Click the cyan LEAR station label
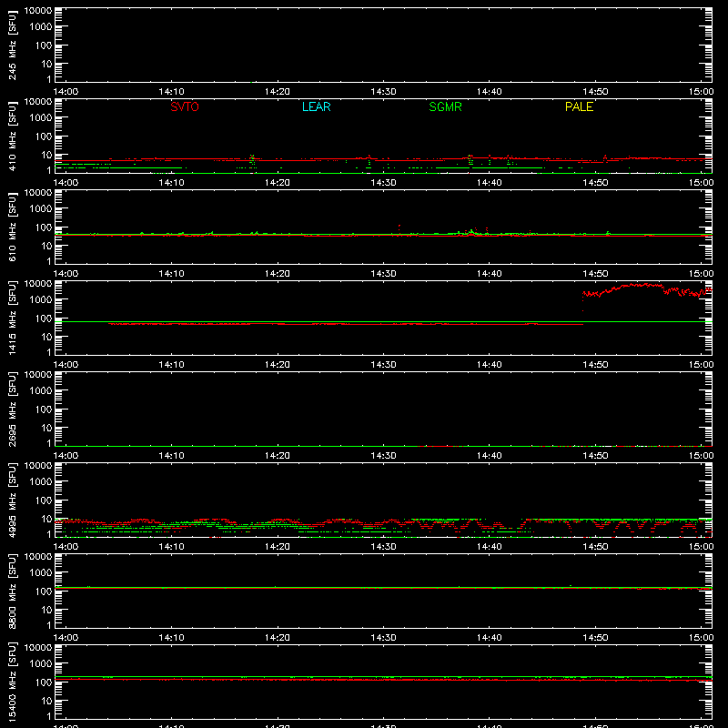This screenshot has width=728, height=728. (x=316, y=106)
